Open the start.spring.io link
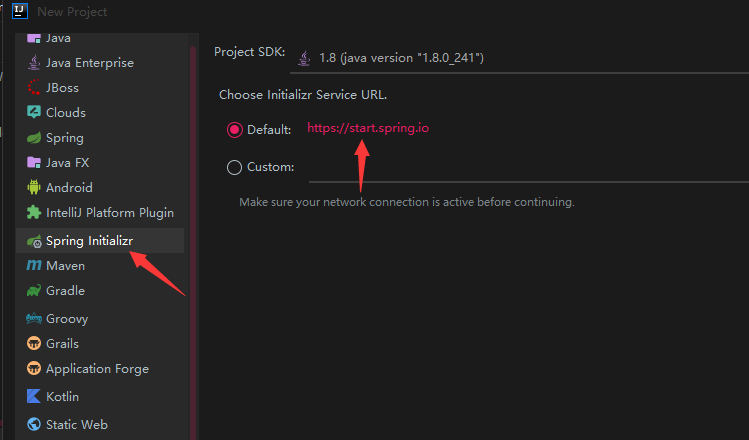The height and width of the screenshot is (440, 749). click(368, 129)
